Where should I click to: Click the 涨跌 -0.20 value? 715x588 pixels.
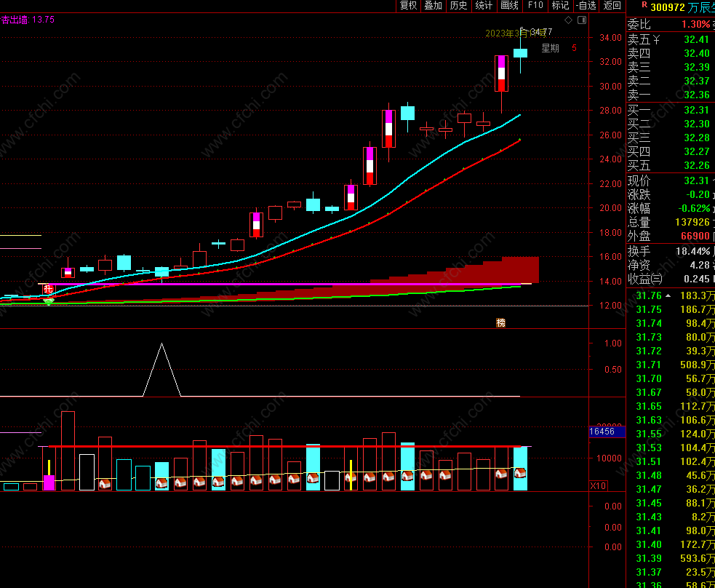coord(698,195)
